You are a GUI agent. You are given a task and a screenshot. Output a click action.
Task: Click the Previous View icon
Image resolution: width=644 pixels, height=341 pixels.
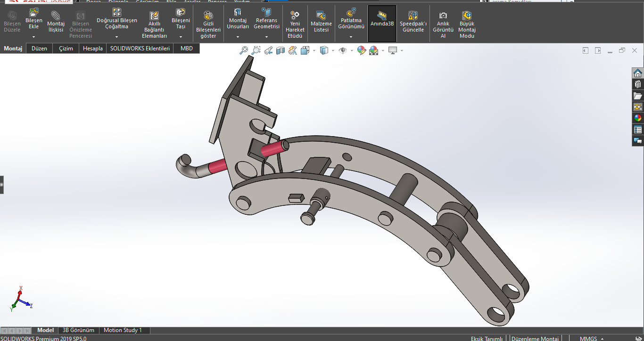[268, 50]
